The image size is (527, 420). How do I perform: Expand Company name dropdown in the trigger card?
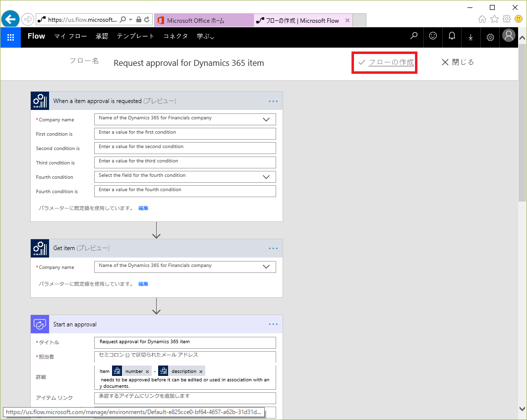point(266,119)
